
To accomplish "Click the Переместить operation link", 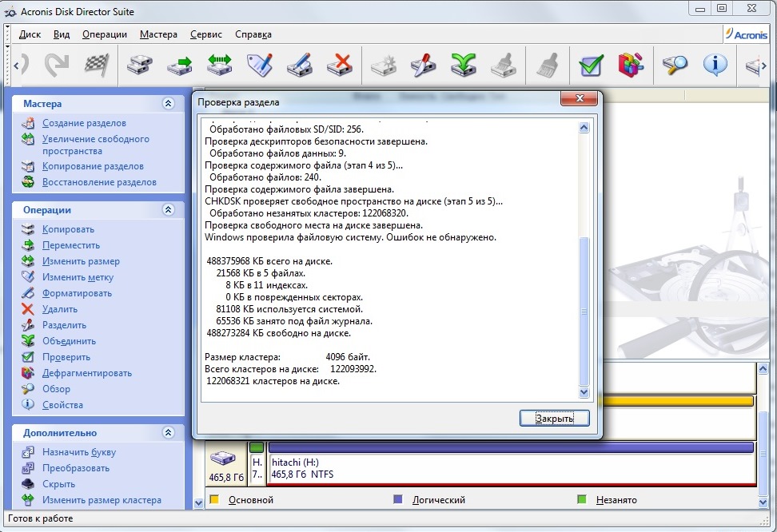I will coord(71,245).
